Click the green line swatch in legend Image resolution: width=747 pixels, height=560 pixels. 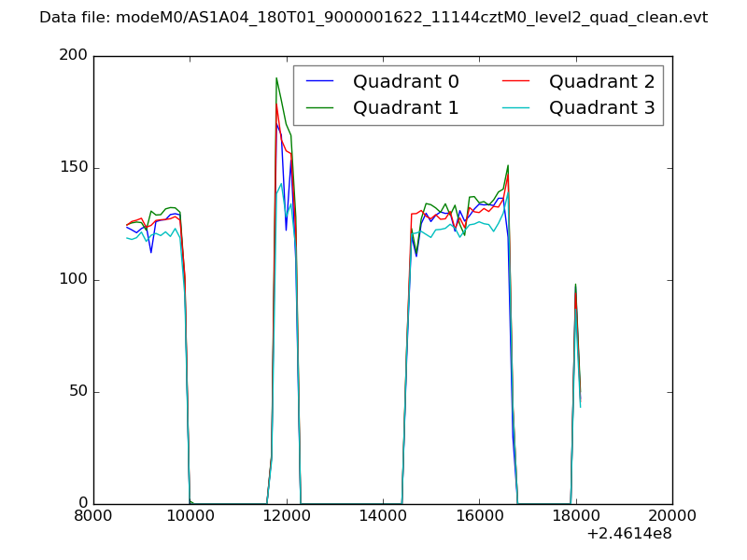click(320, 108)
